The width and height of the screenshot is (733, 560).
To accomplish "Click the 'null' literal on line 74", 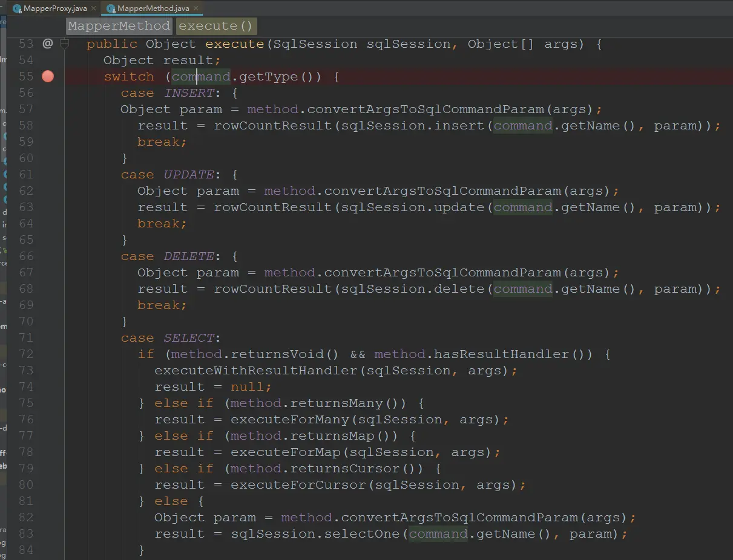I will [x=248, y=386].
